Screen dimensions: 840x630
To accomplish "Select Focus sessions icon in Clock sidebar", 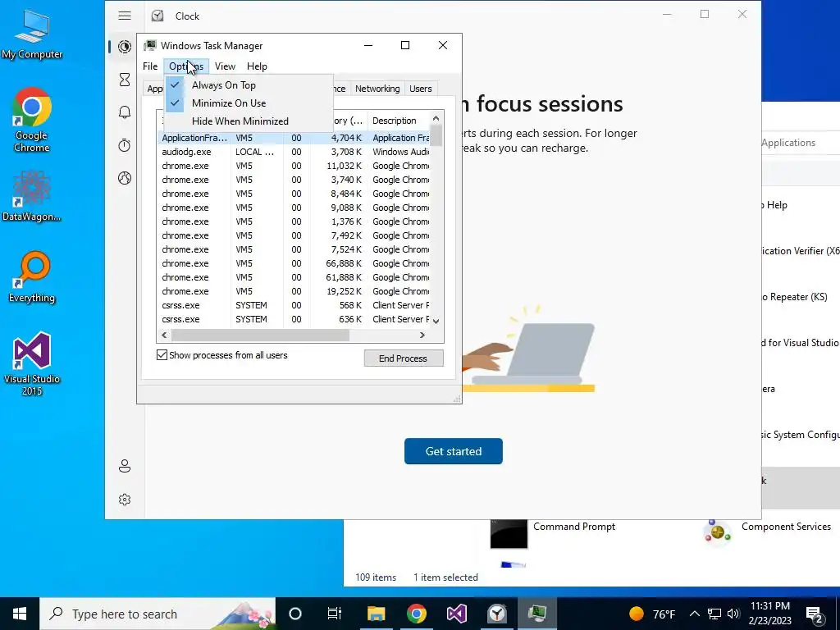I will [125, 47].
